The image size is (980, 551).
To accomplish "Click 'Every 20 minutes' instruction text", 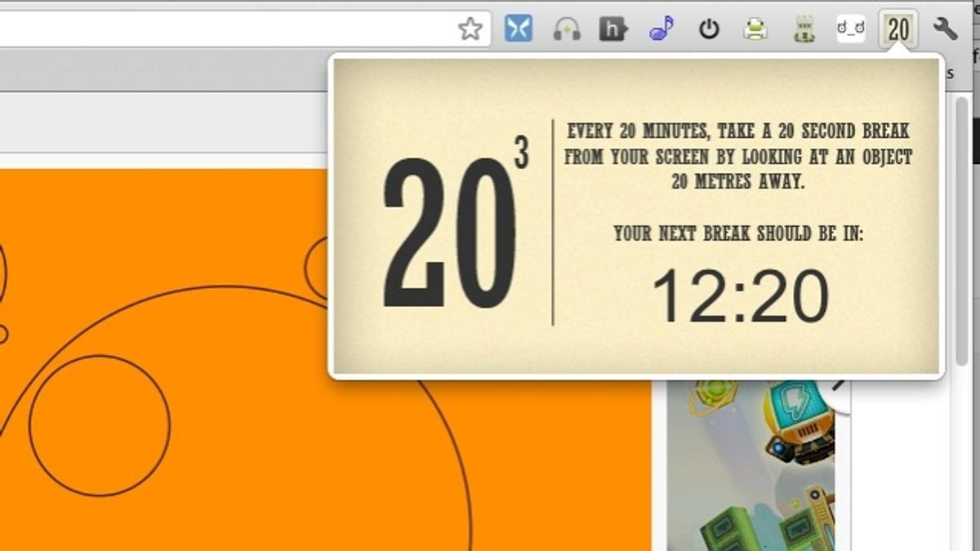I will pos(738,156).
